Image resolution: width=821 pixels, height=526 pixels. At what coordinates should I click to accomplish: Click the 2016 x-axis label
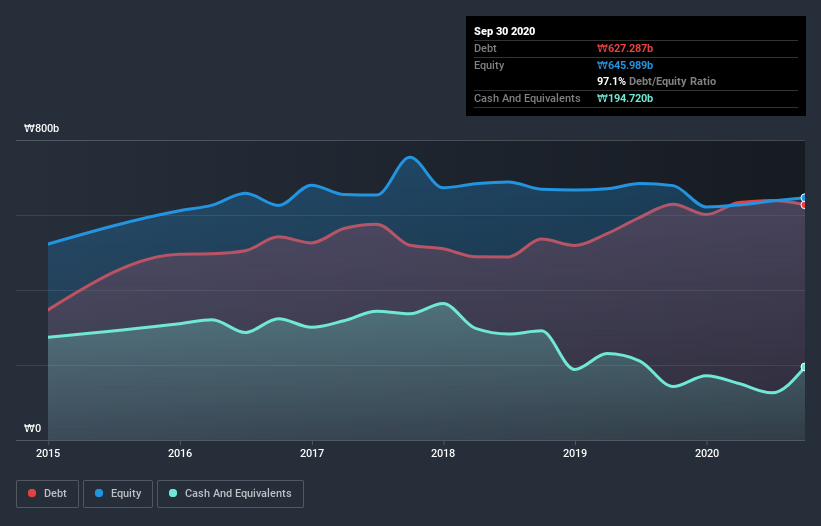point(180,453)
